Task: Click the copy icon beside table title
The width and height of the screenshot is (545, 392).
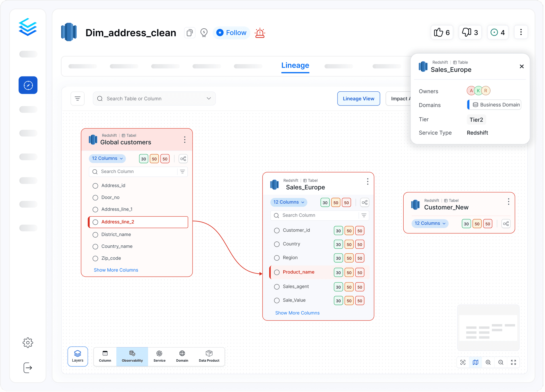Action: click(x=190, y=33)
